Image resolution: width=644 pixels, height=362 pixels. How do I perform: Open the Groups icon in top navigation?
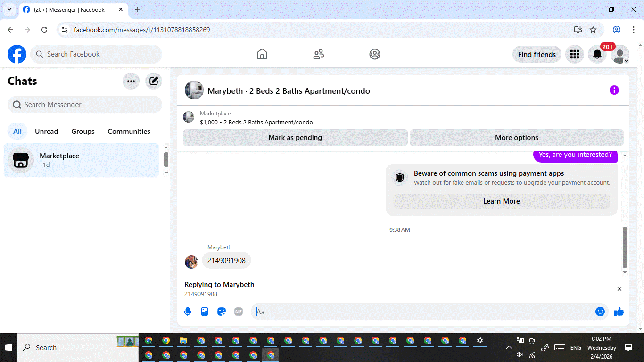(375, 54)
